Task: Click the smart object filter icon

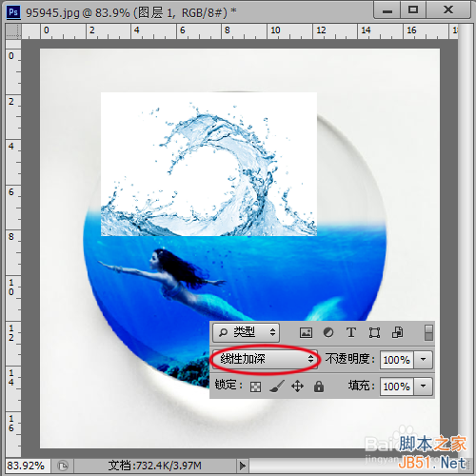Action: [x=398, y=332]
